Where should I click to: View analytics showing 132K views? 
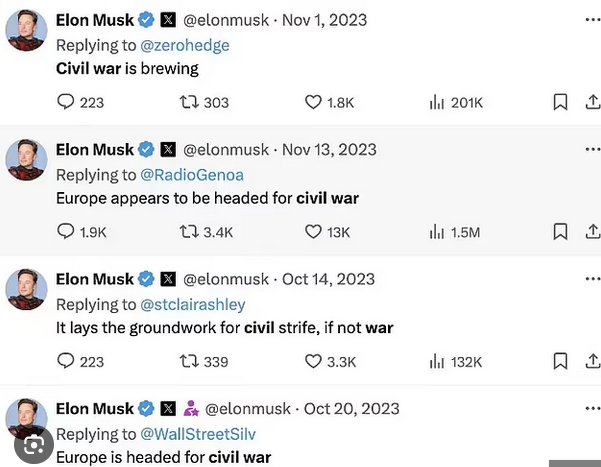[437, 361]
